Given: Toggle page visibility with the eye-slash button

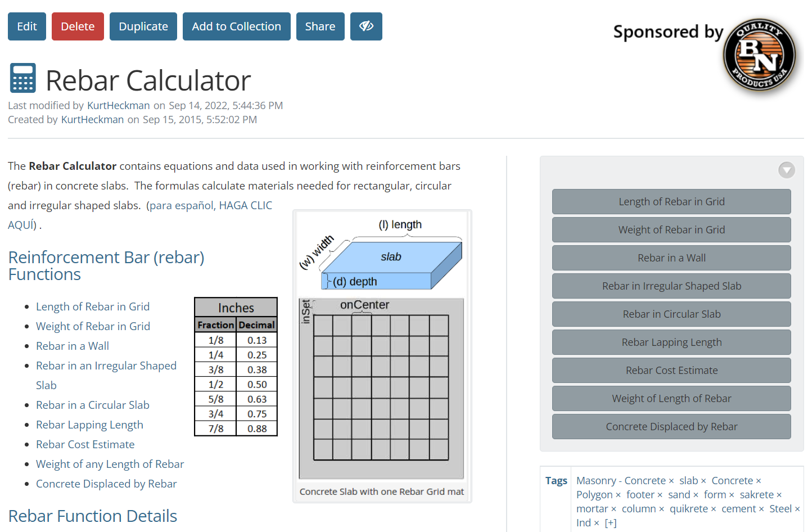Looking at the screenshot, I should pyautogui.click(x=366, y=26).
